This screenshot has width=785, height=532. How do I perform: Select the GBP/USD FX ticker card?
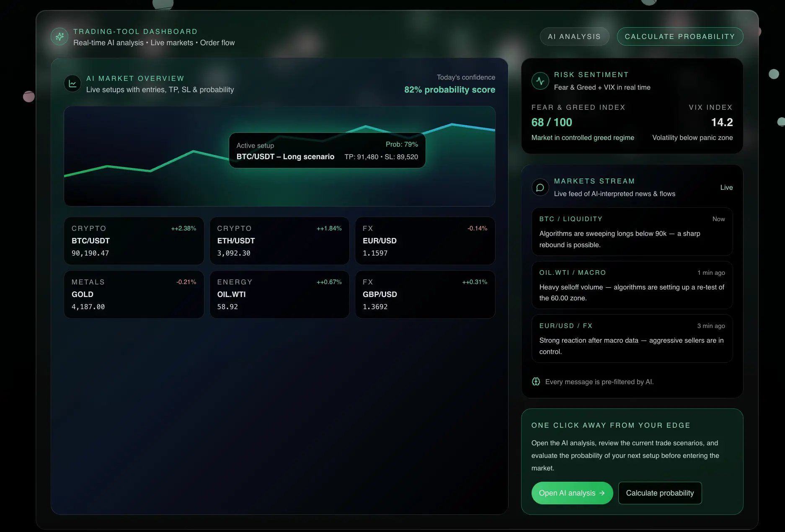point(425,294)
